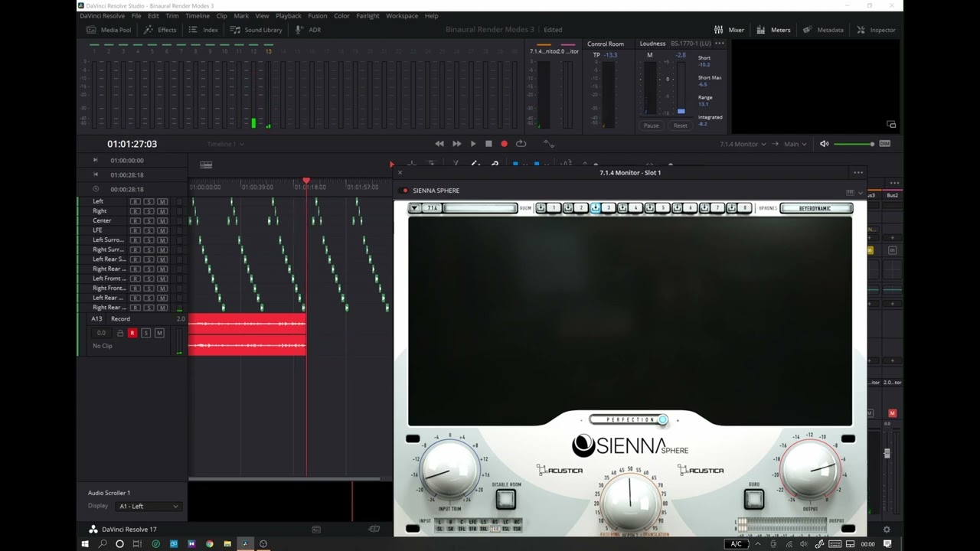Click the fast forward transport button
This screenshot has width=980, height=551.
[x=456, y=144]
